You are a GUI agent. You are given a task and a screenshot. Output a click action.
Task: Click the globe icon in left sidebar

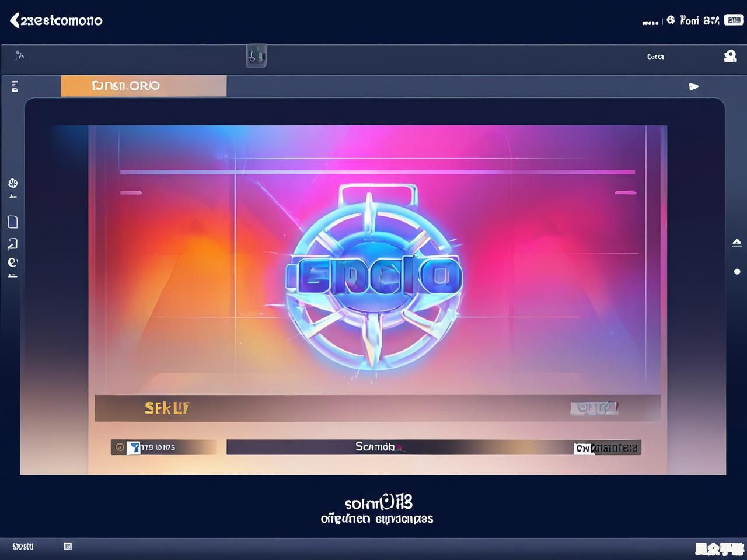[13, 183]
